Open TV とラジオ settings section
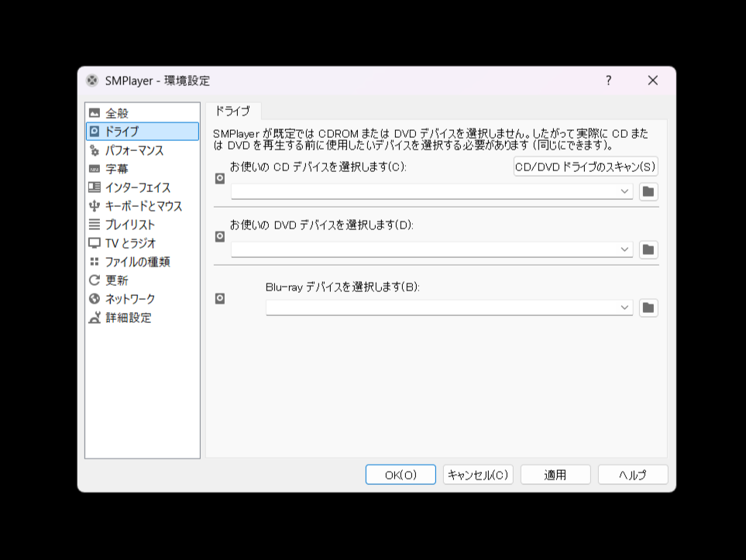 coord(130,243)
